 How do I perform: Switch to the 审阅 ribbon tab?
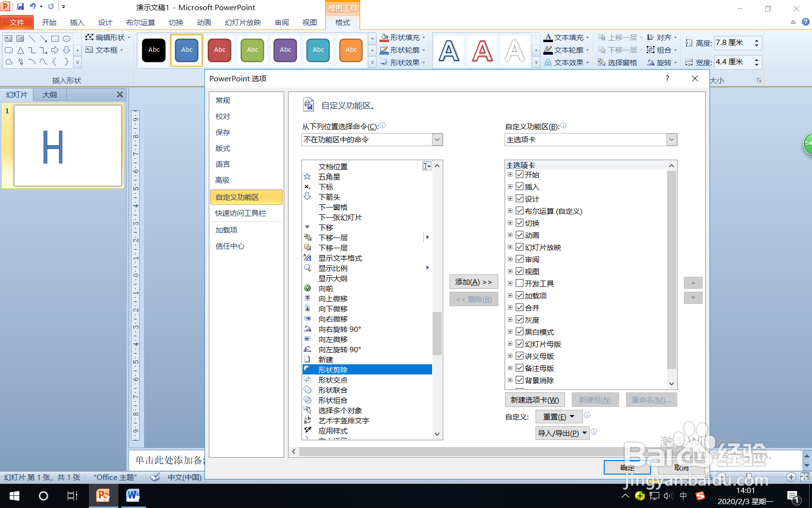281,22
